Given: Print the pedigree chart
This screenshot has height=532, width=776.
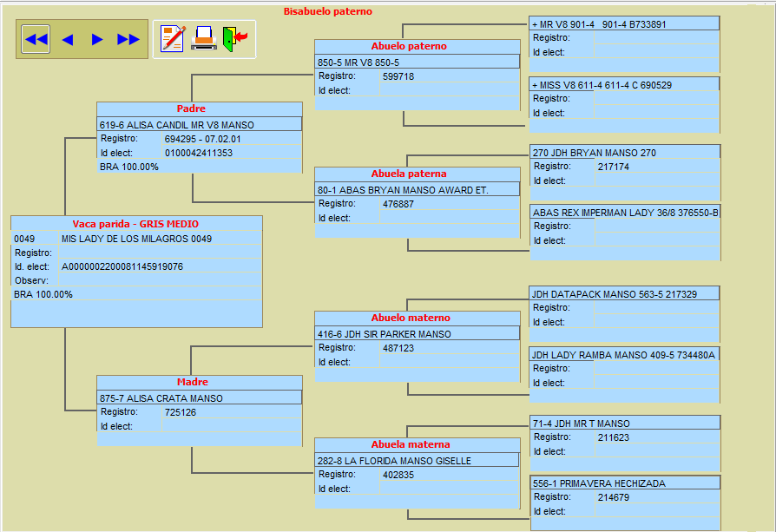Looking at the screenshot, I should tap(204, 39).
